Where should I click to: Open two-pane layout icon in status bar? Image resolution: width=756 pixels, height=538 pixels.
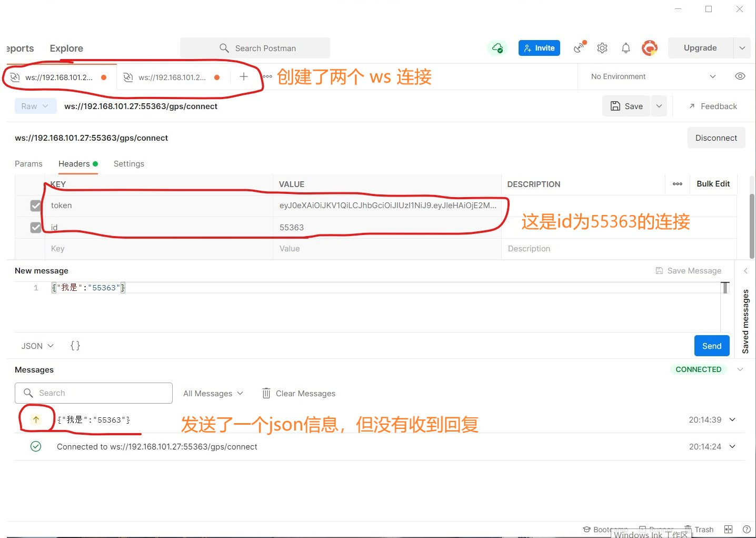(x=729, y=530)
